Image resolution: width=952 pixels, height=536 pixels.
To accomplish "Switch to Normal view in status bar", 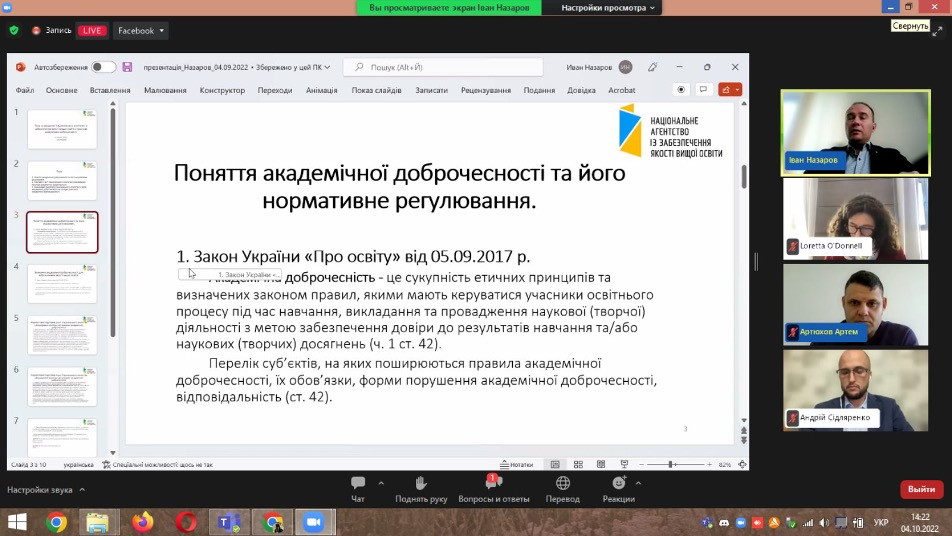I will click(x=555, y=464).
